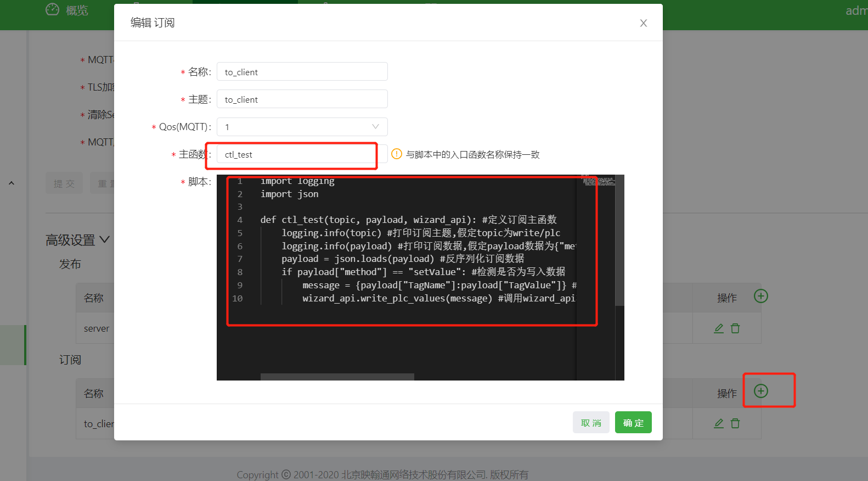Click the add publish plus icon

760,296
